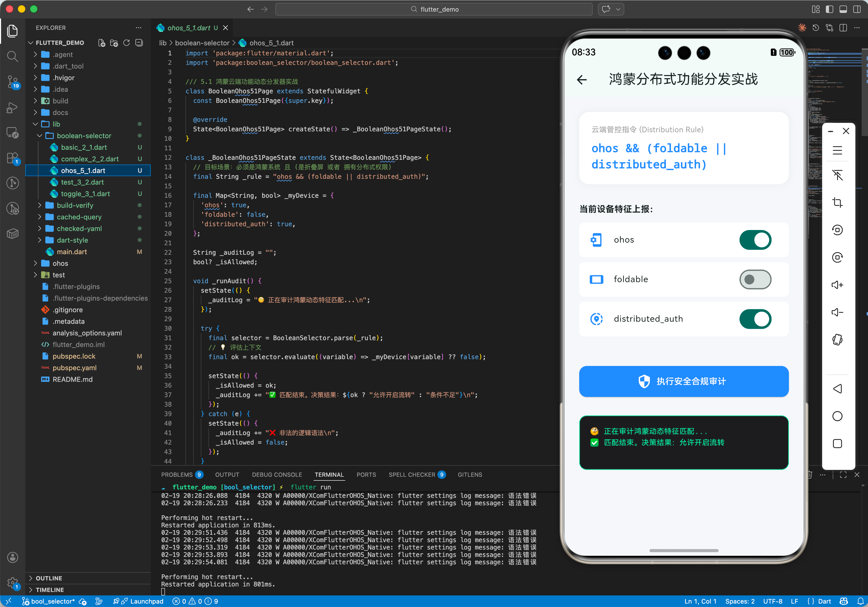Open the Run and Debug view
The image size is (868, 607).
click(12, 108)
